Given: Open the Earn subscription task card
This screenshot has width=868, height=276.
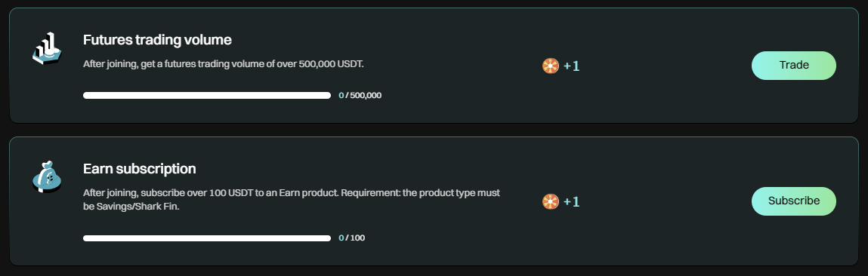Looking at the screenshot, I should coord(434,201).
